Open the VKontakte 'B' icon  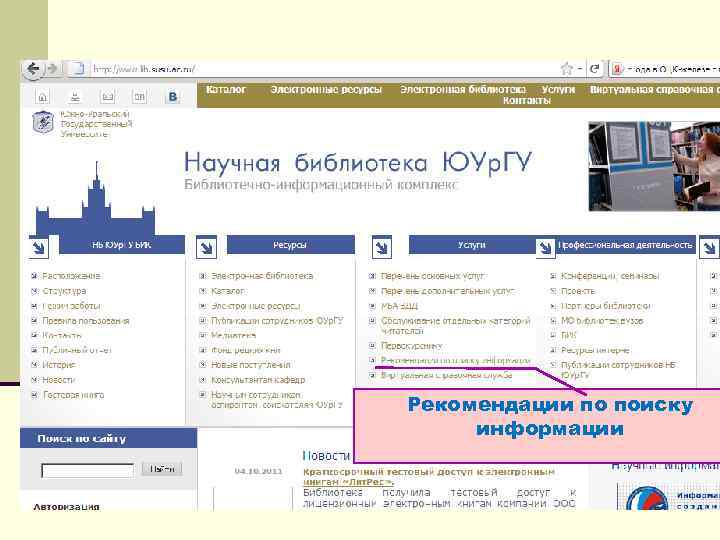click(x=173, y=96)
